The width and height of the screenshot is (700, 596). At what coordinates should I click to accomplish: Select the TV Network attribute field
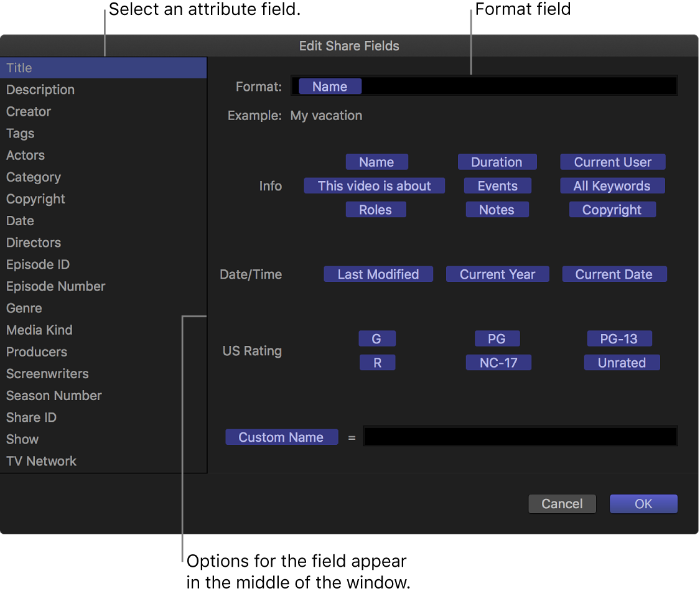(x=41, y=460)
